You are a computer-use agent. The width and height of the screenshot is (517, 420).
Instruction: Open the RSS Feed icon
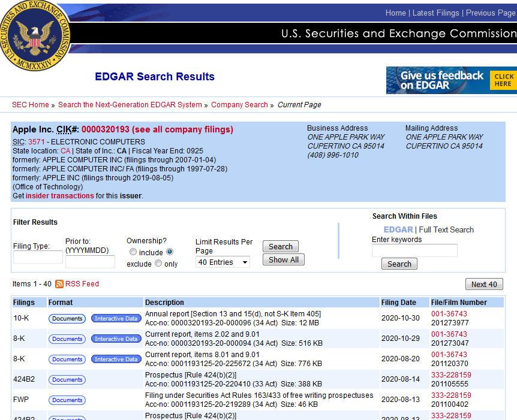(59, 284)
